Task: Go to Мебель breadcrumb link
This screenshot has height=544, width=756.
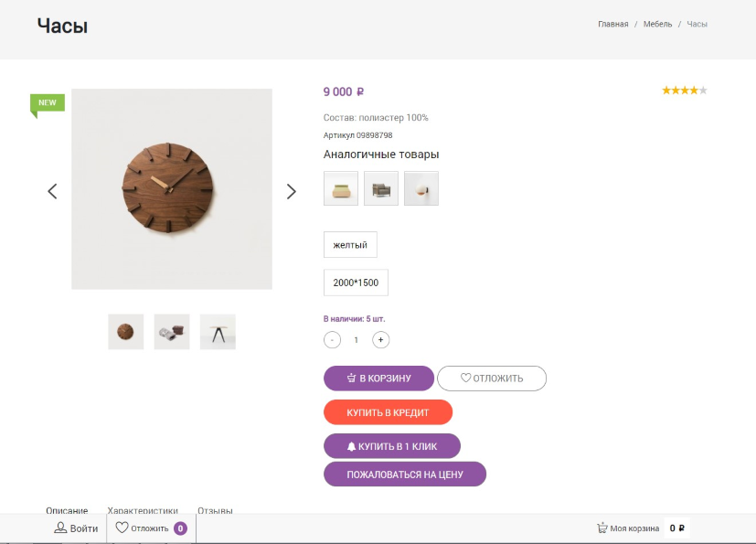Action: tap(657, 24)
